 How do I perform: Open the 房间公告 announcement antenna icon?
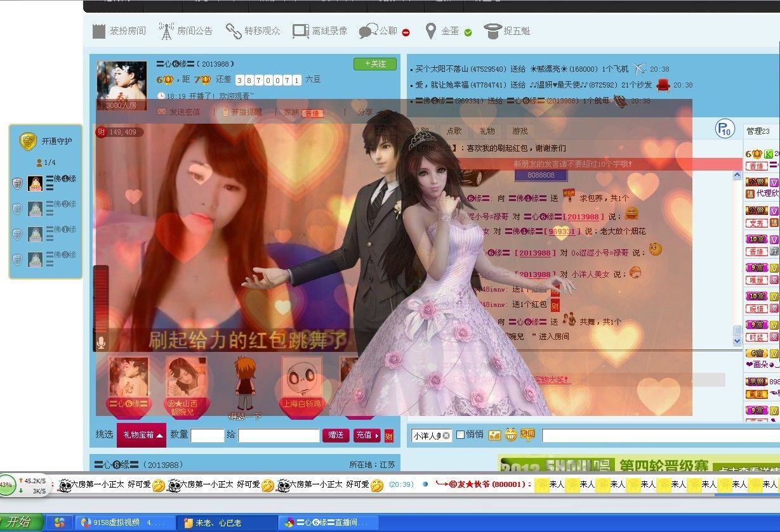166,30
